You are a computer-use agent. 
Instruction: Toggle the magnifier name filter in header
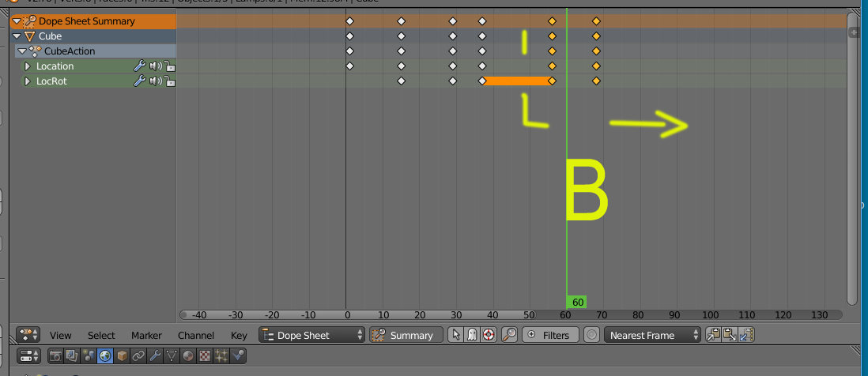pos(509,335)
